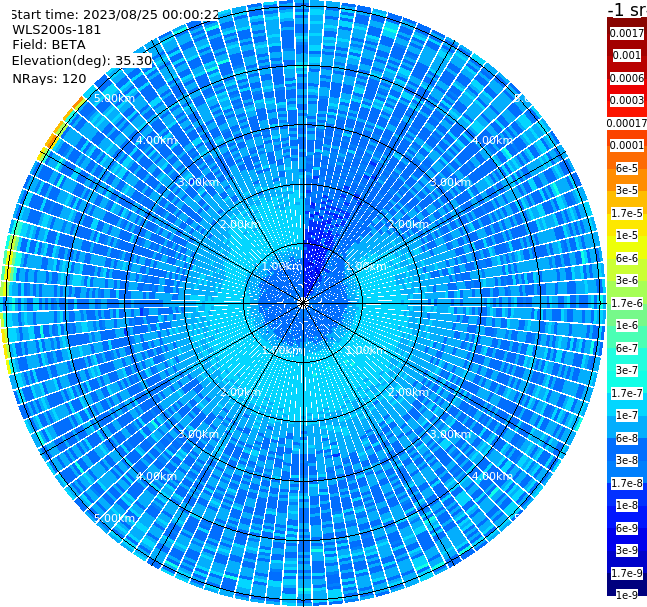Select the 3.00km ring label in lower-right quadrant
The image size is (647, 607).
pos(450,434)
